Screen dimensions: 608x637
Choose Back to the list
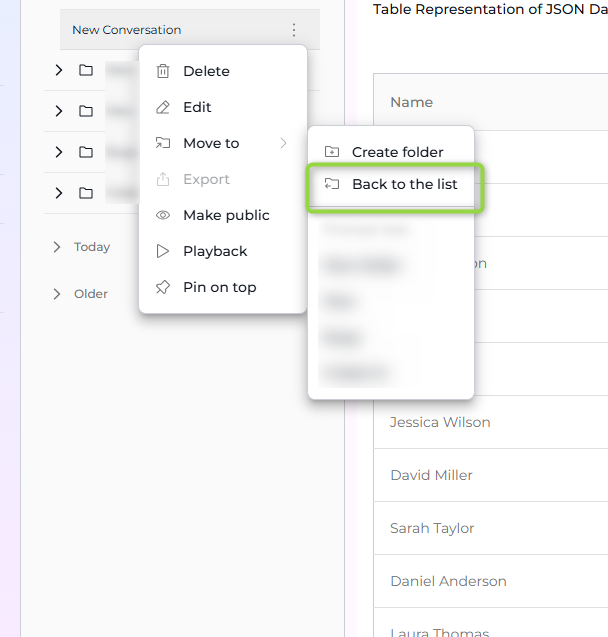click(x=391, y=184)
